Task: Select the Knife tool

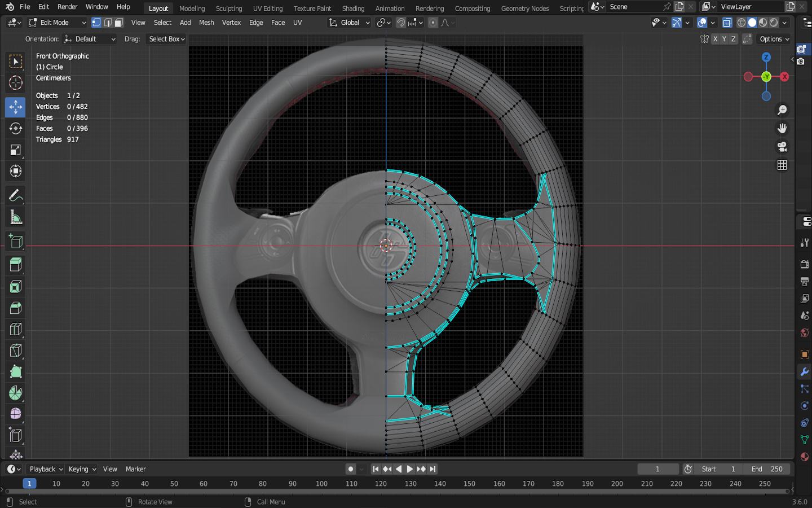Action: tap(16, 351)
